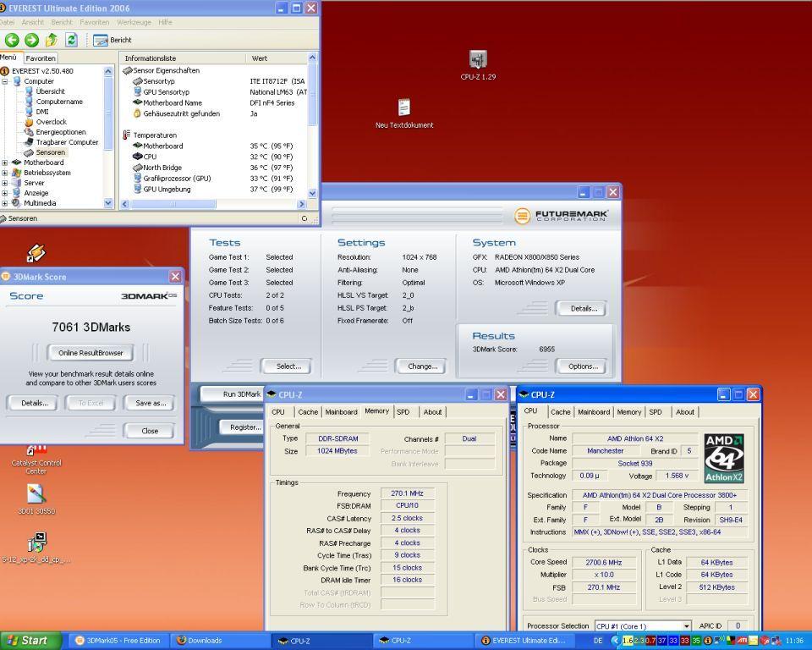Select the North Bridge temperature row
The width and height of the screenshot is (812, 650).
(x=213, y=168)
